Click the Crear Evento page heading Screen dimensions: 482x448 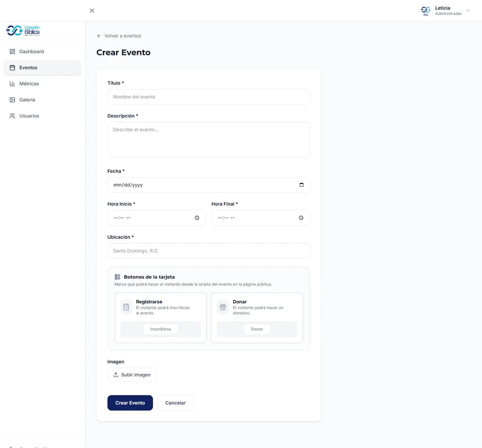point(124,52)
